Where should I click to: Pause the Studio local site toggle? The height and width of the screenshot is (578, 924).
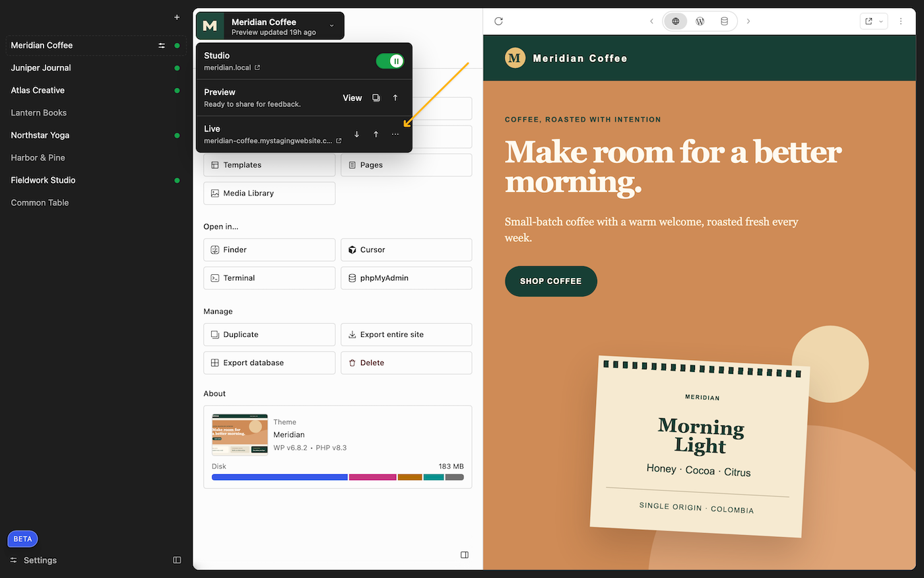[x=390, y=61]
